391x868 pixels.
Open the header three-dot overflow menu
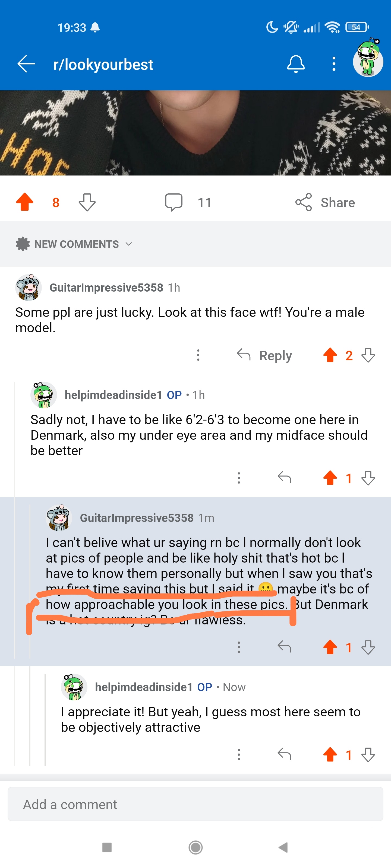[334, 64]
